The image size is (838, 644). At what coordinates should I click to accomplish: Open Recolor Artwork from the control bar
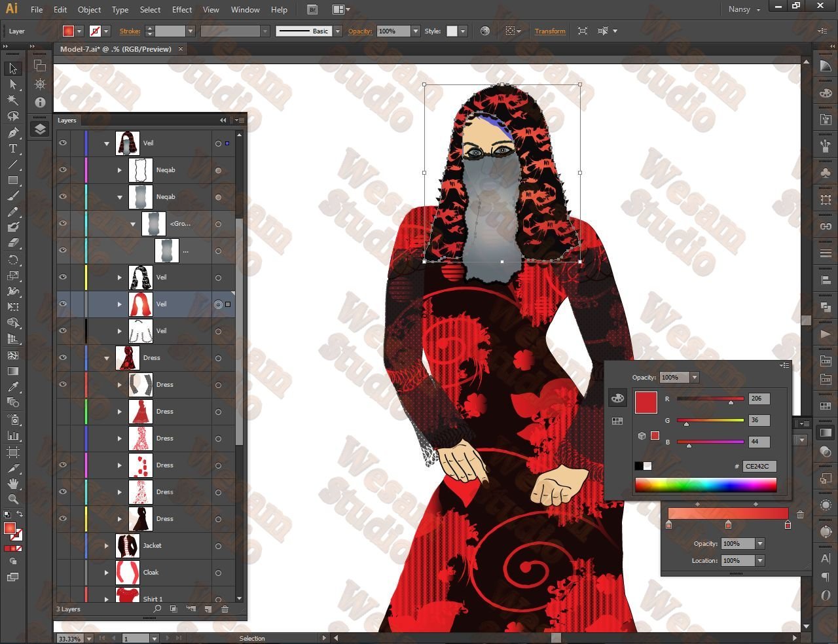[x=484, y=31]
